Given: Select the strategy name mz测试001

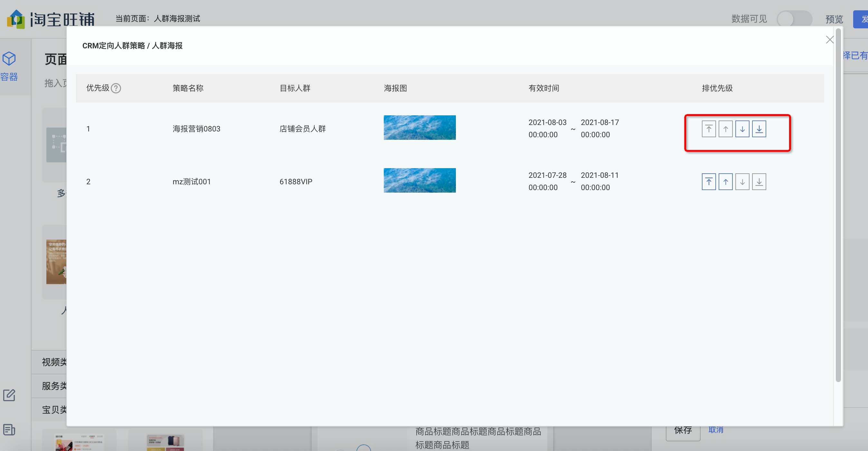Looking at the screenshot, I should pyautogui.click(x=191, y=182).
